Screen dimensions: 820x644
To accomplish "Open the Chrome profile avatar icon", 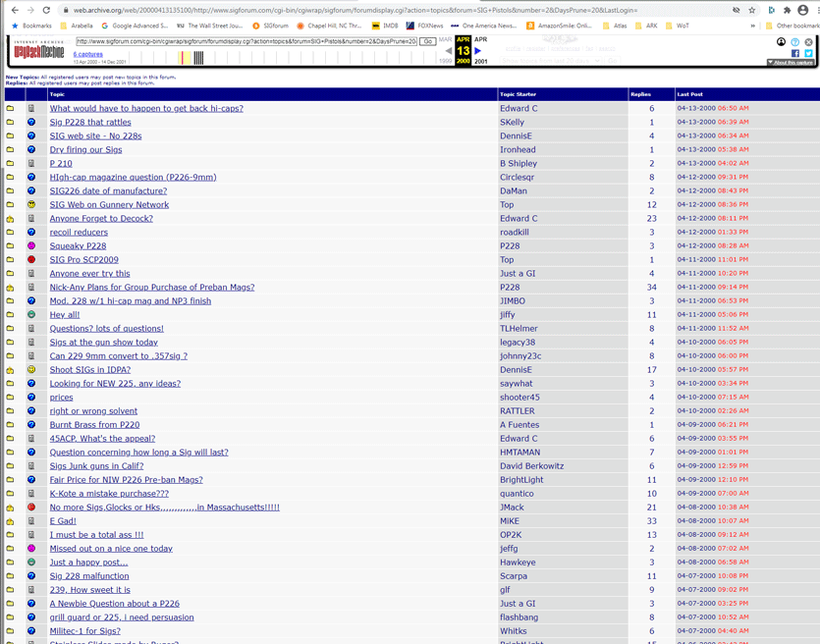I will (802, 10).
